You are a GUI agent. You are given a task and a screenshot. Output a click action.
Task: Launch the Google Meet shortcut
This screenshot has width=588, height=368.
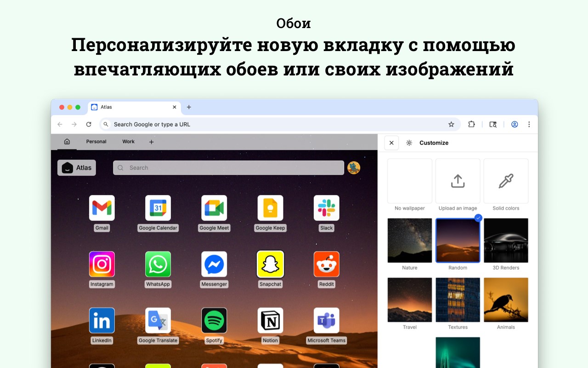[214, 208]
